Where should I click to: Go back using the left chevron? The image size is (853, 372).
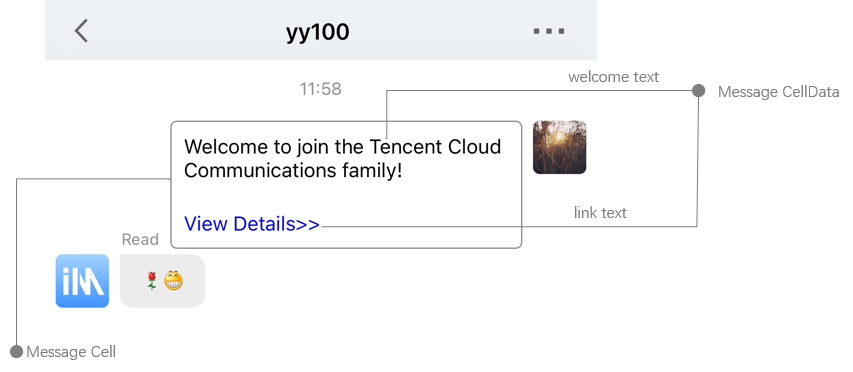point(81,30)
